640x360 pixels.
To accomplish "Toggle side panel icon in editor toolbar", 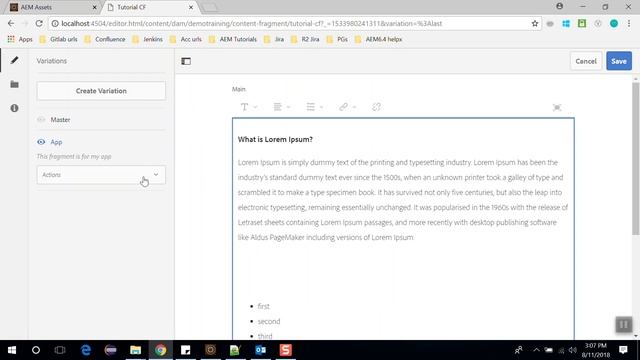I will (186, 61).
